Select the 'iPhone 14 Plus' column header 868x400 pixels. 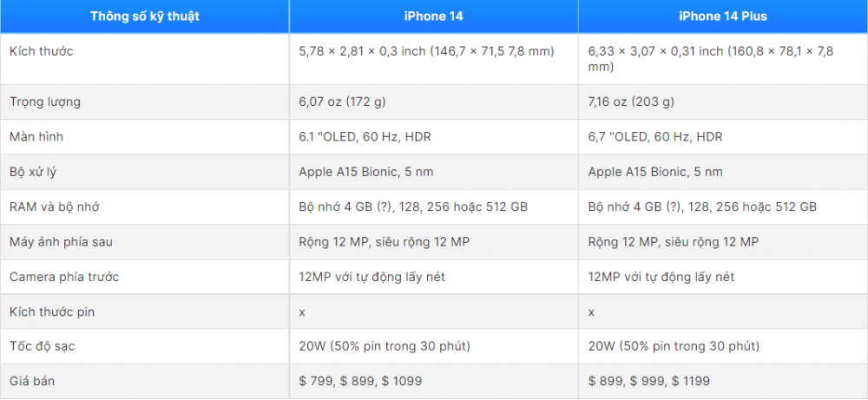point(723,16)
